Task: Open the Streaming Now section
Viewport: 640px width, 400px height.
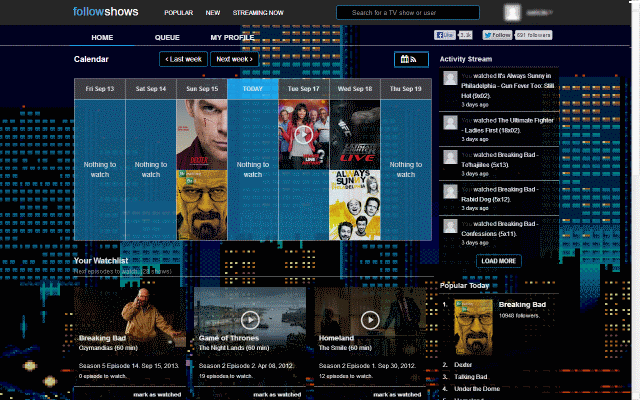Action: 258,13
